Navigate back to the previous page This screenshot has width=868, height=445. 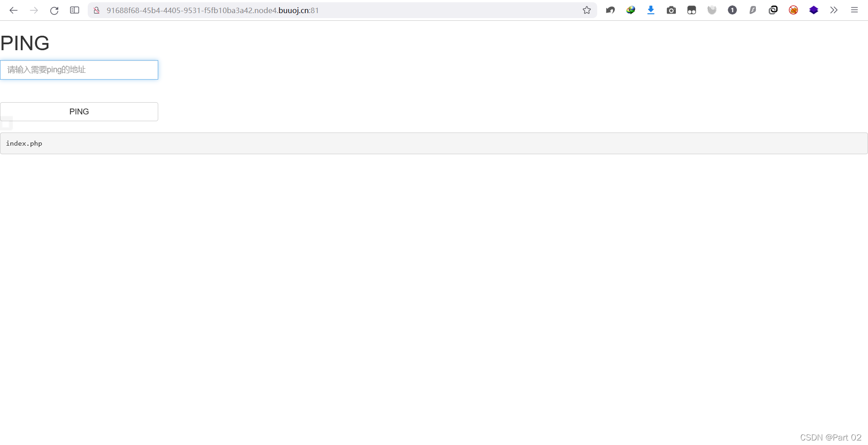coord(14,10)
